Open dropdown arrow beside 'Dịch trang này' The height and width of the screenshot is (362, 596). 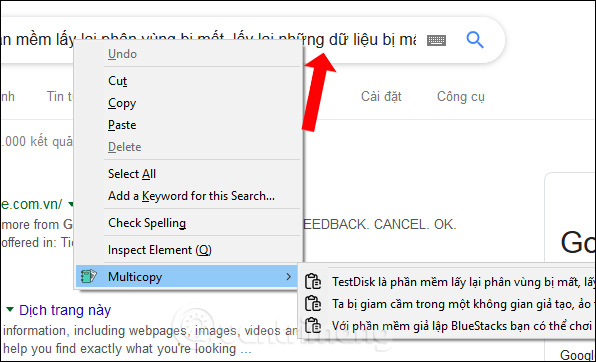(x=10, y=309)
